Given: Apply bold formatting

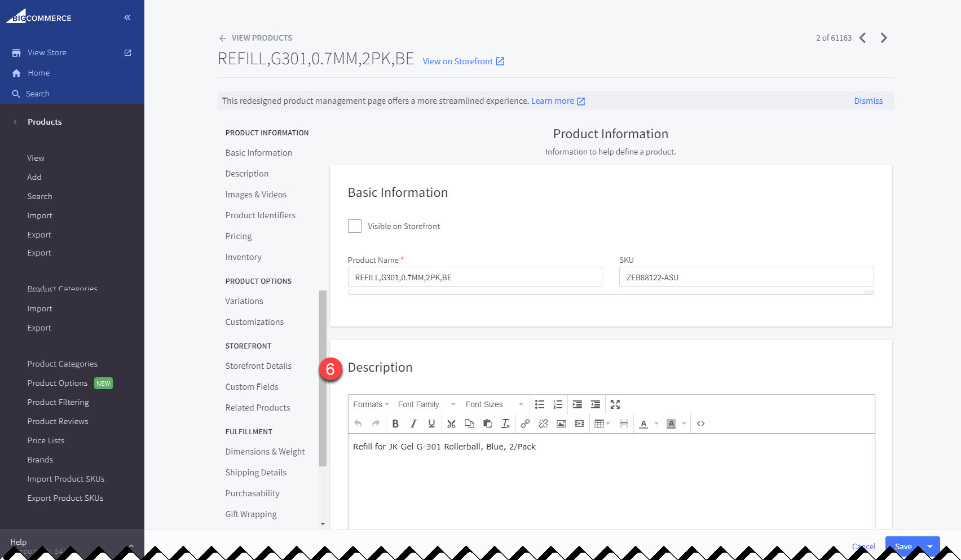Looking at the screenshot, I should click(x=395, y=424).
